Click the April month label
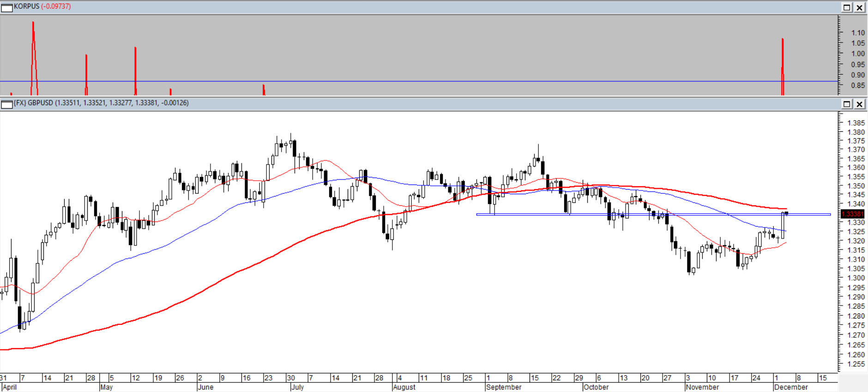 10,387
